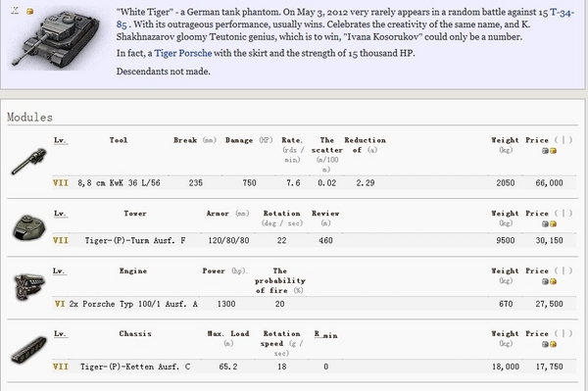Select the Tiger-(P)-Turm Ausf. F turret name
Image resolution: width=588 pixels, height=391 pixels.
[x=135, y=240]
